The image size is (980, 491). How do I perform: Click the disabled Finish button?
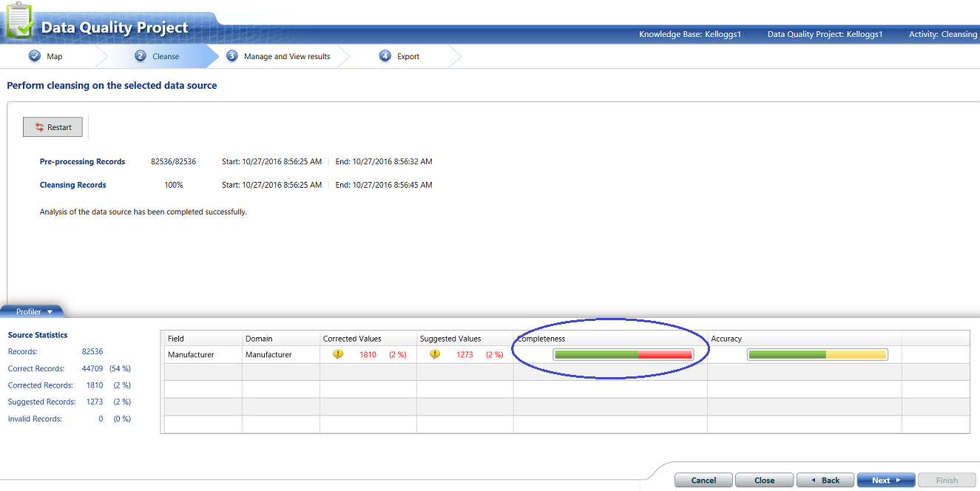click(x=947, y=480)
